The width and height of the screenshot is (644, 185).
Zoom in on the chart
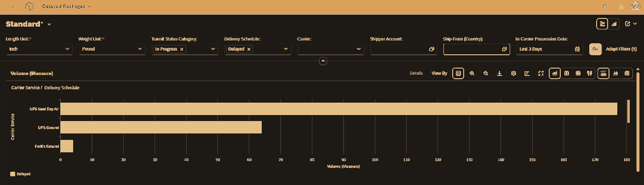pyautogui.click(x=472, y=73)
